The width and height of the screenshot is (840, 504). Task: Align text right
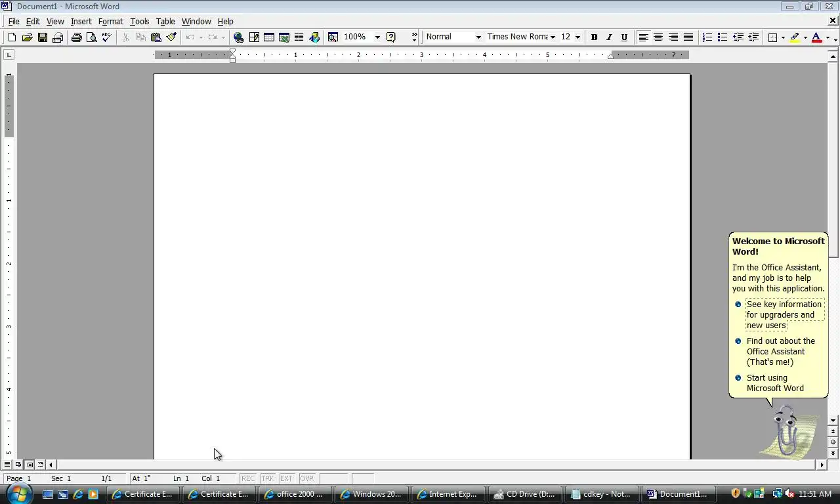coord(673,37)
